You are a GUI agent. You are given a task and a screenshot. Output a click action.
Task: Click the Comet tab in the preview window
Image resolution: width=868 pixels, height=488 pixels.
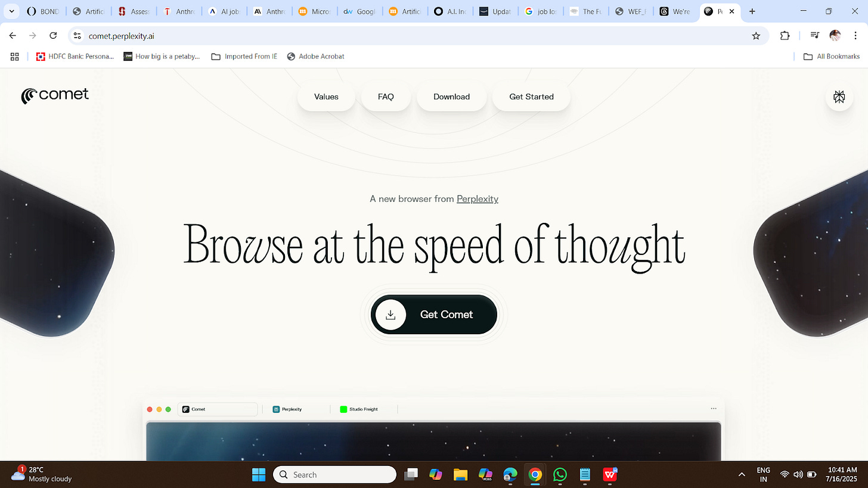218,409
